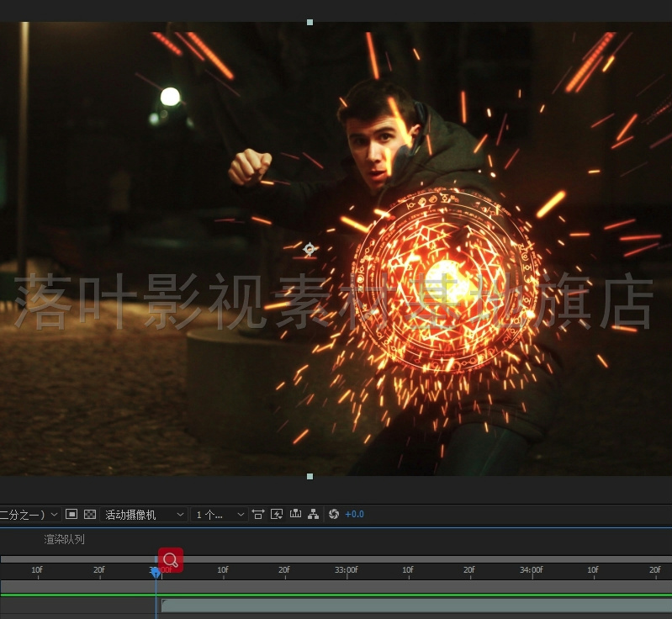
Task: Toggle the Region of Interest icon
Action: click(x=71, y=514)
